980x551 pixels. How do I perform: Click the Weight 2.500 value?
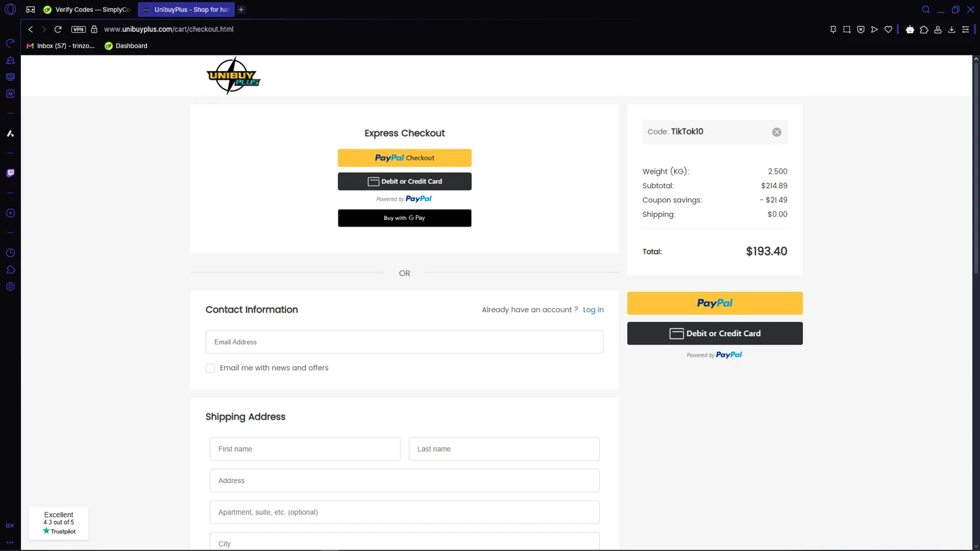click(x=777, y=171)
